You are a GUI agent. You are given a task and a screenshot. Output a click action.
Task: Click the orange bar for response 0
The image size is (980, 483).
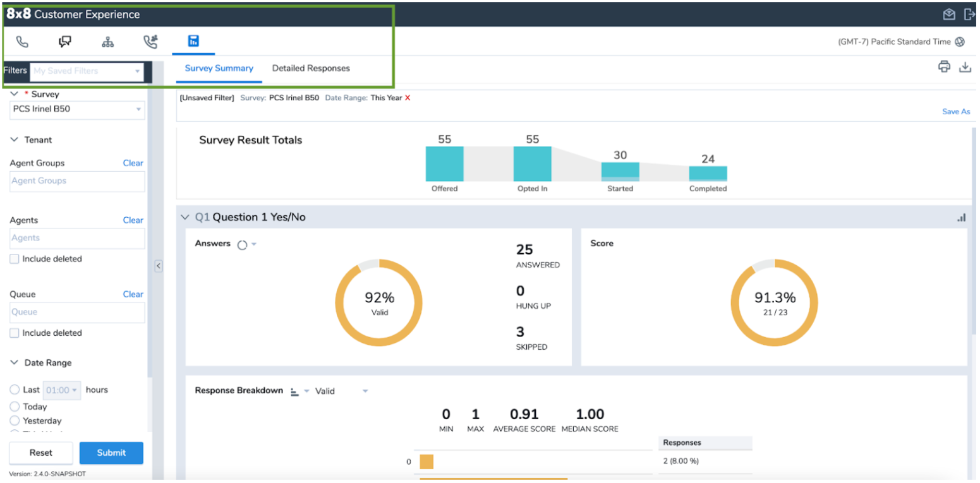point(426,462)
